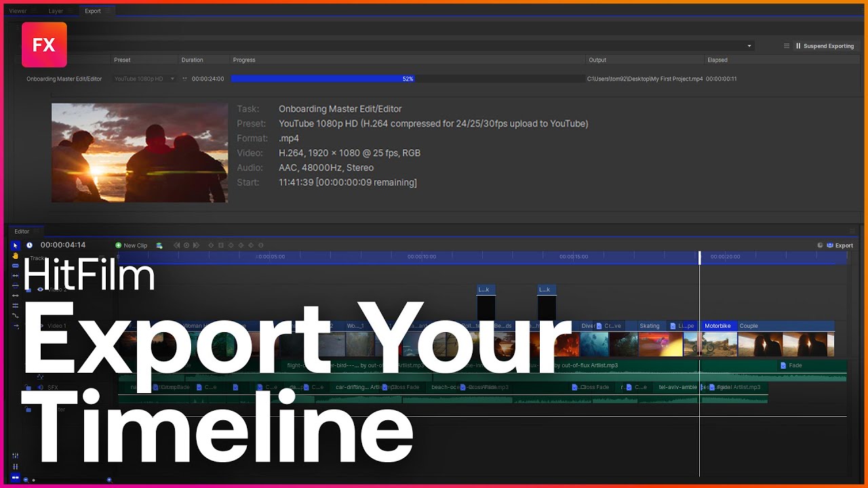
Task: Click the link icon next to Duration value
Action: click(185, 79)
